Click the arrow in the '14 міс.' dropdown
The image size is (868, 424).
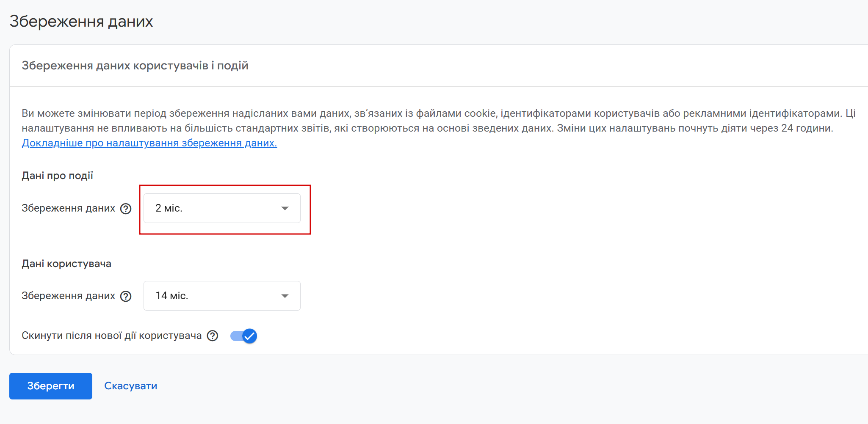[x=285, y=296]
